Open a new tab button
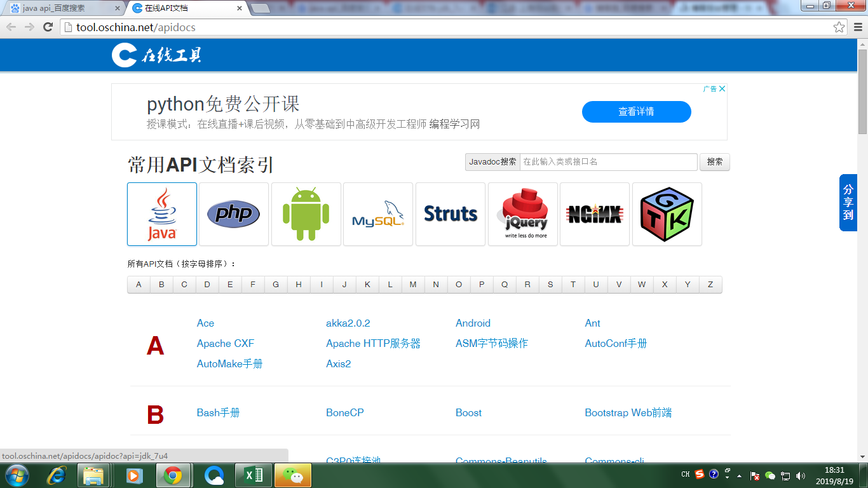Screen dimensions: 868x488 pos(260,9)
